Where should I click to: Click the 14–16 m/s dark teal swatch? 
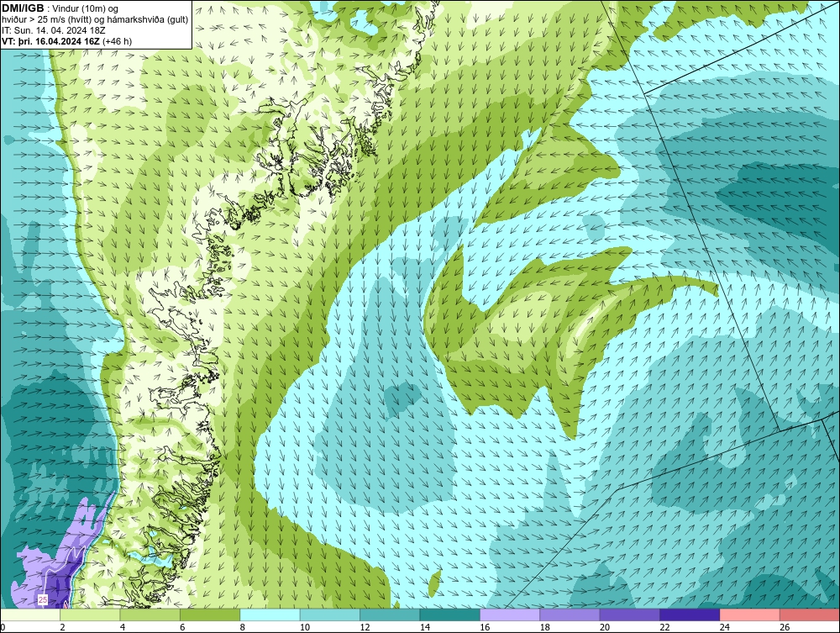450,615
